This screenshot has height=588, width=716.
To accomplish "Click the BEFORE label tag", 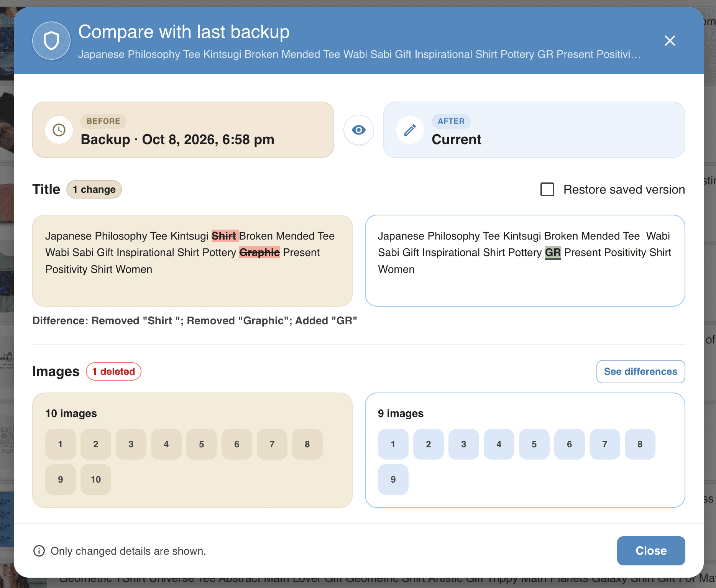I will [x=103, y=121].
